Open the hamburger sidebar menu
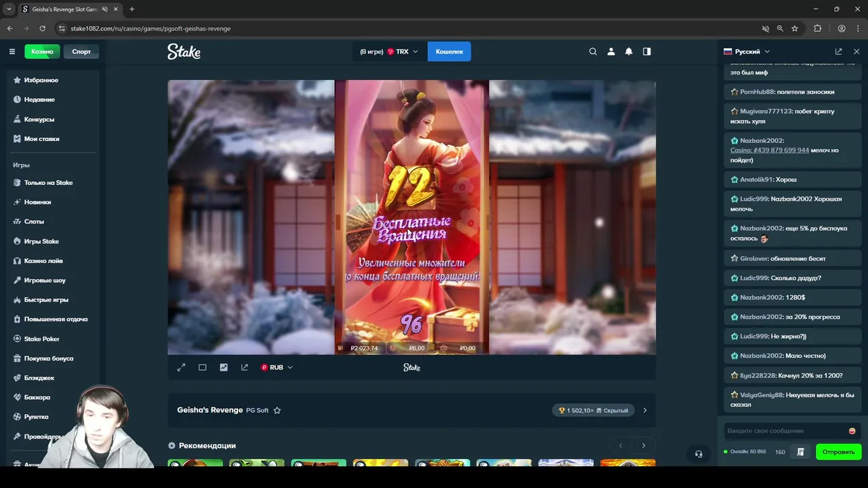This screenshot has width=868, height=488. 12,52
